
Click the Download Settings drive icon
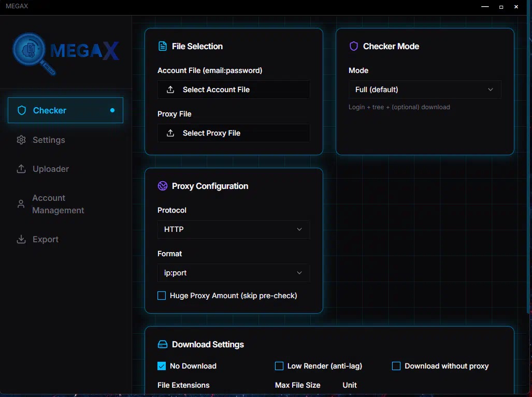point(162,344)
